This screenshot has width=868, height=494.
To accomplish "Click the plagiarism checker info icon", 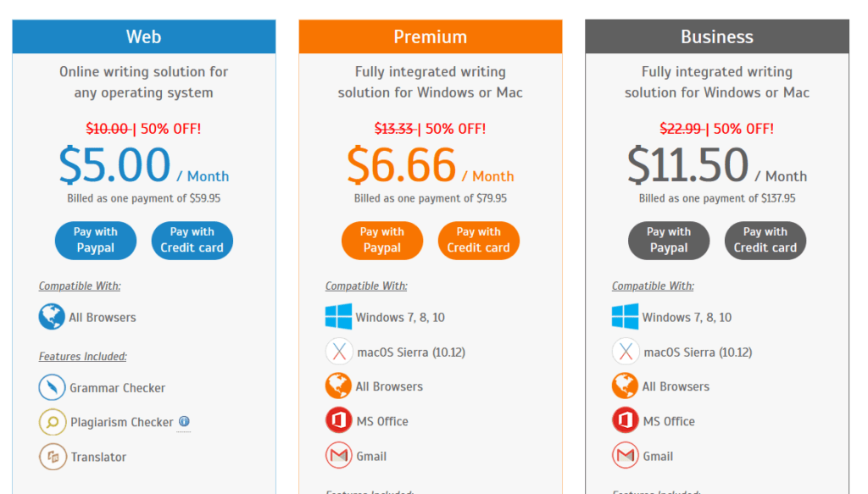I will [x=184, y=421].
